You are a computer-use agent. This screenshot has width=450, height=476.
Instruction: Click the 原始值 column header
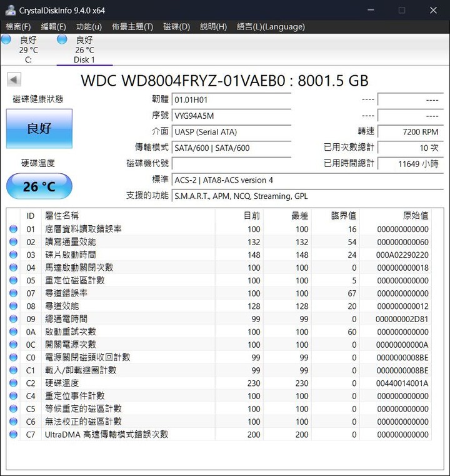click(396, 216)
